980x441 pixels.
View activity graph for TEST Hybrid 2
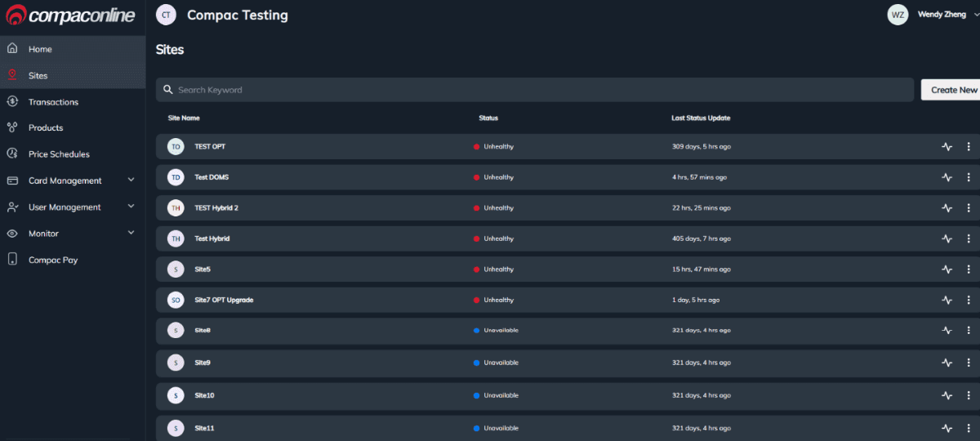pos(947,208)
